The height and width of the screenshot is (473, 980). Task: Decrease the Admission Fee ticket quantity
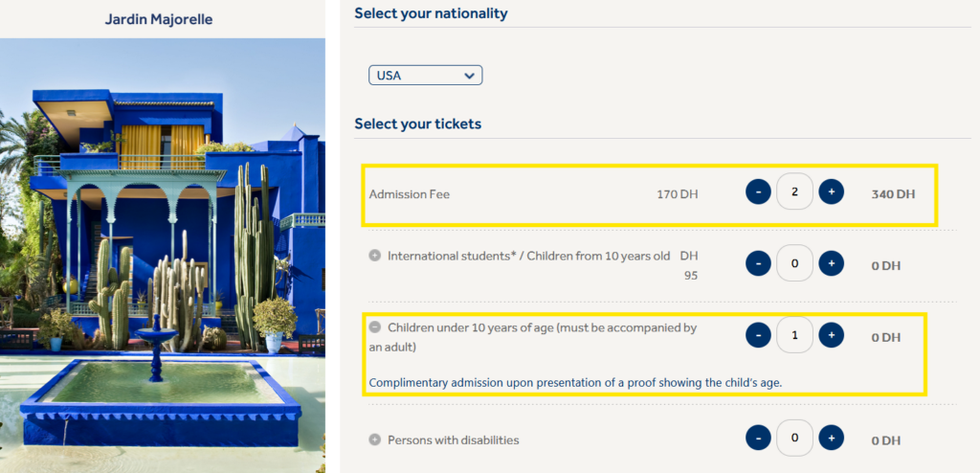coord(758,192)
